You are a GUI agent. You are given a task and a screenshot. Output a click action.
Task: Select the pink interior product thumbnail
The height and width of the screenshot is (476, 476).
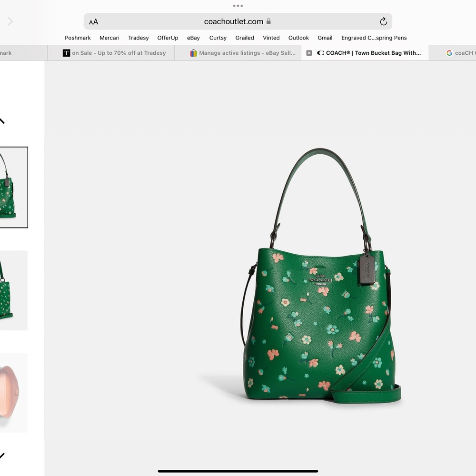[12, 392]
